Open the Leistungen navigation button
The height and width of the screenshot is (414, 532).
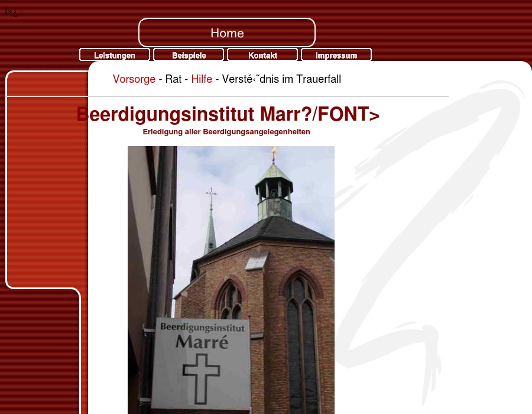point(114,55)
